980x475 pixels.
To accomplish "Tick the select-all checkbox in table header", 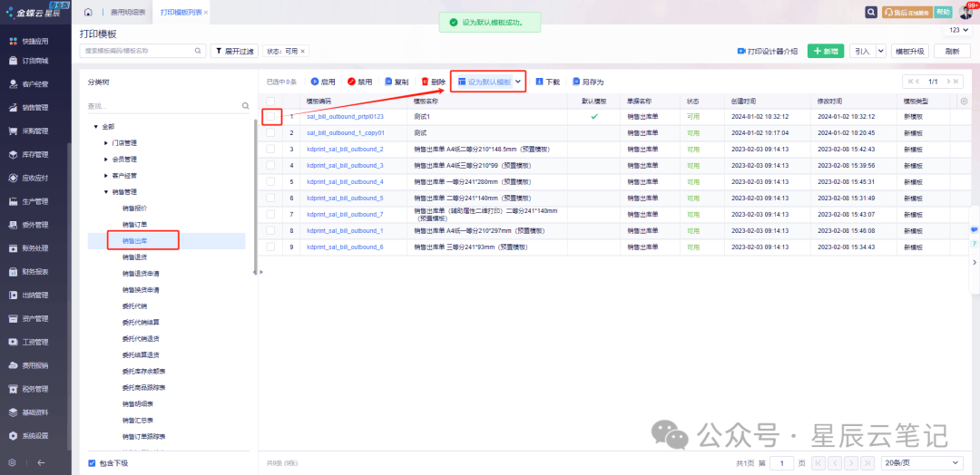I will tap(270, 102).
